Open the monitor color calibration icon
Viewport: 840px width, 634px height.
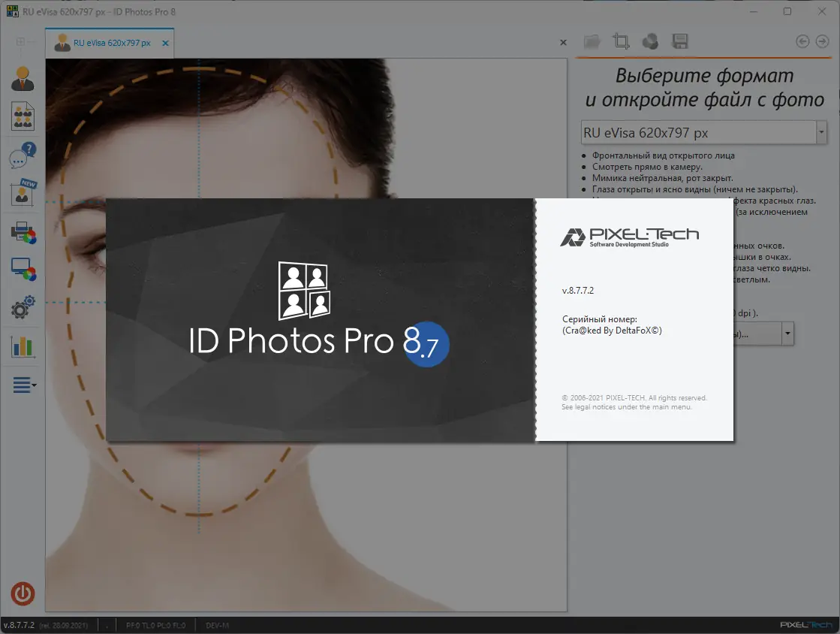pos(23,270)
